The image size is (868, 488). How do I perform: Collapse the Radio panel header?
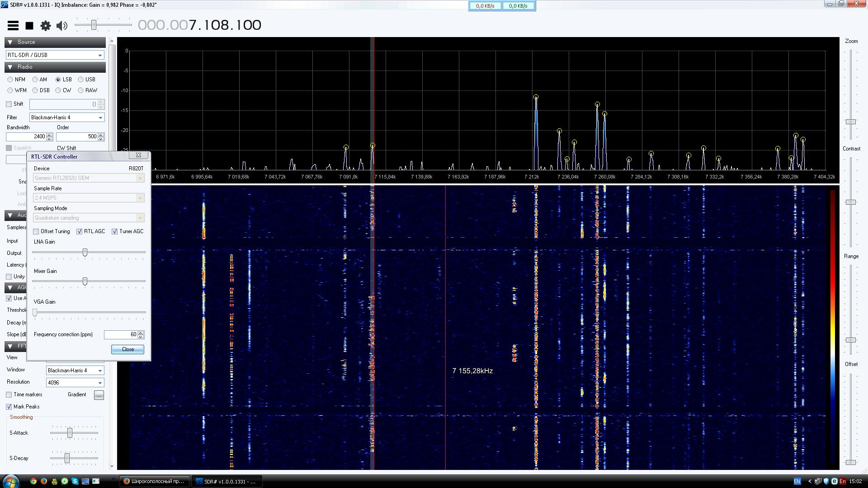click(x=55, y=67)
